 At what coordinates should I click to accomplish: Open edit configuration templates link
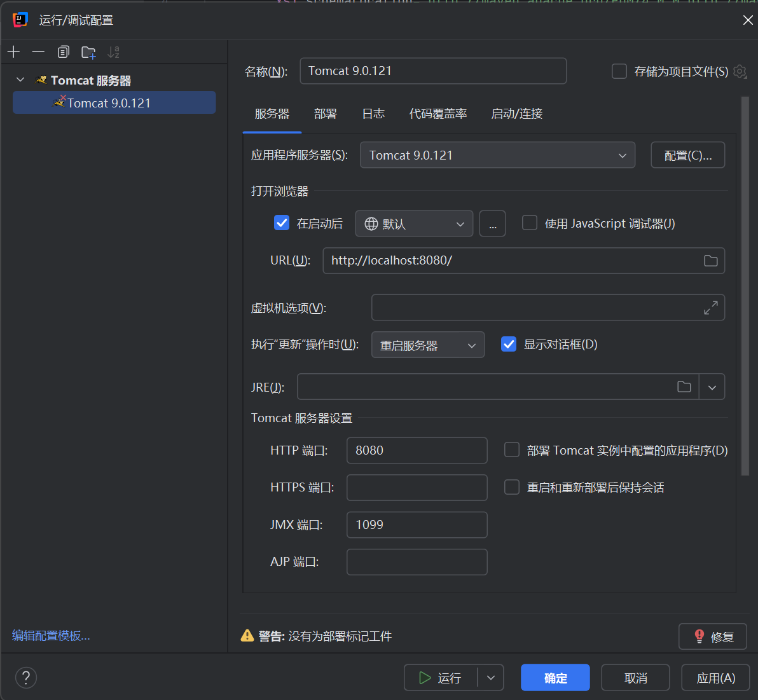pyautogui.click(x=51, y=635)
